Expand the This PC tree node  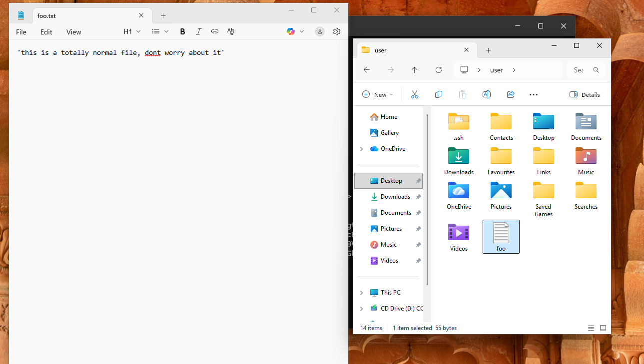(x=362, y=293)
